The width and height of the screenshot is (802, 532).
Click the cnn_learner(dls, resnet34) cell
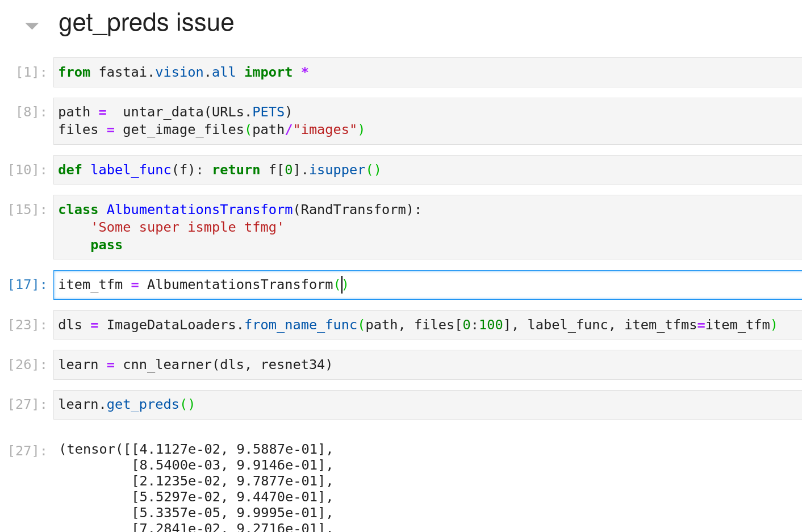(195, 365)
